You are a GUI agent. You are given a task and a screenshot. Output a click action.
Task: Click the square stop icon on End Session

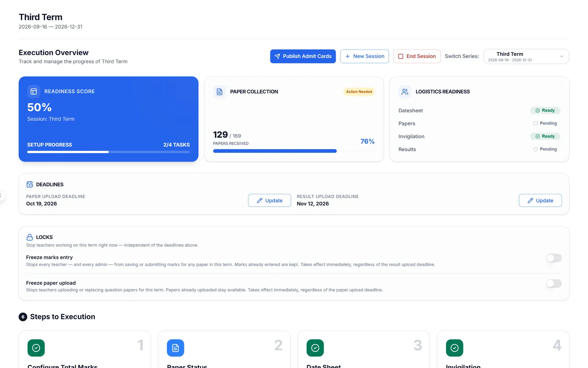tap(401, 56)
